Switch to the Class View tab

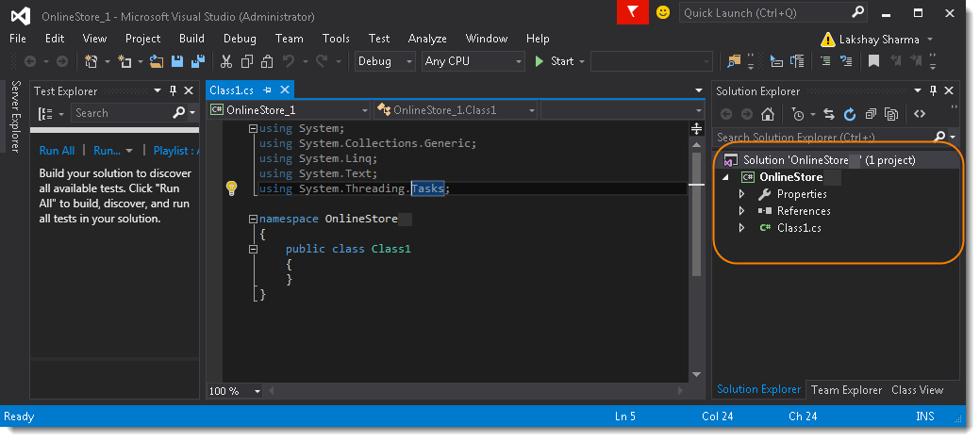coord(917,390)
